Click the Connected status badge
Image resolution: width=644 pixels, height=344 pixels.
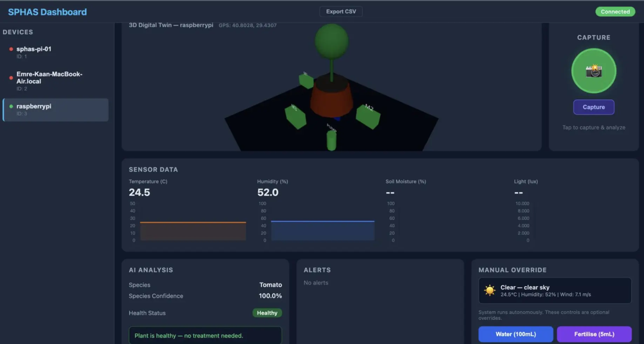point(615,12)
